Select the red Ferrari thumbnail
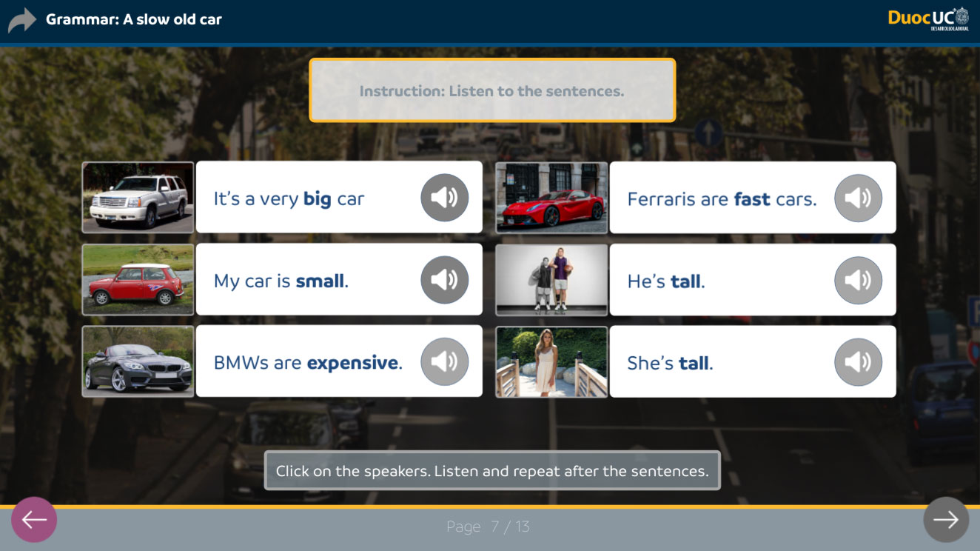This screenshot has height=551, width=980. pyautogui.click(x=551, y=198)
